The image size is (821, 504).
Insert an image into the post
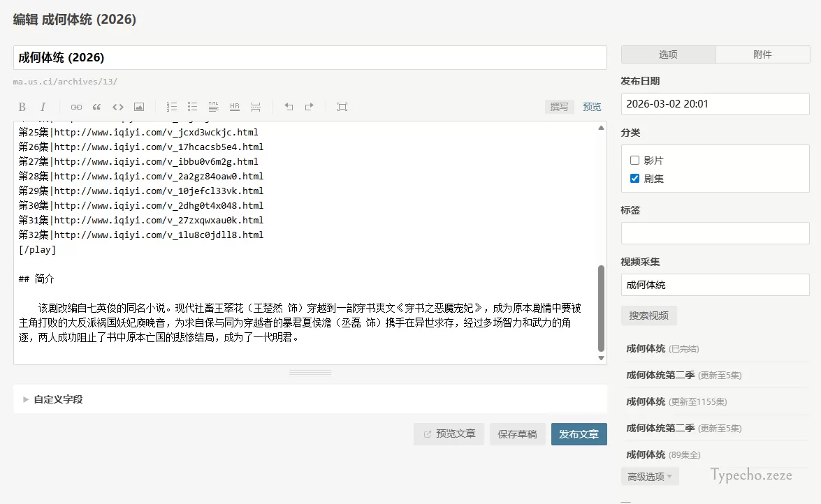point(138,107)
